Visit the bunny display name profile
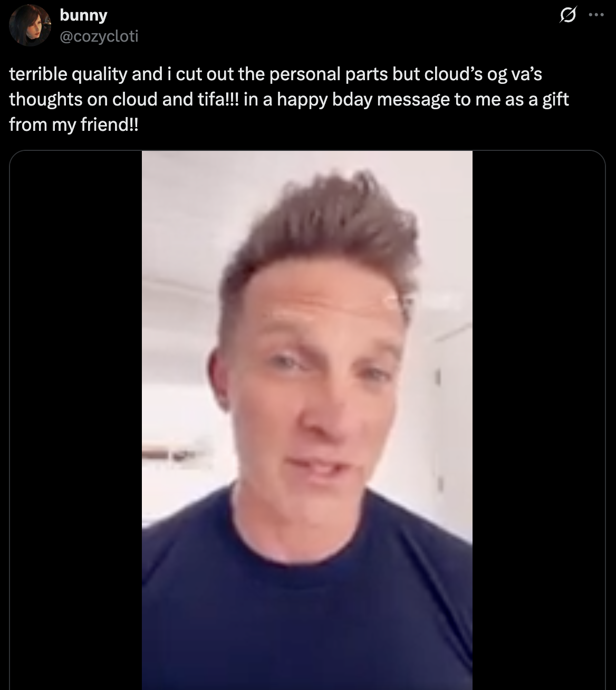Image resolution: width=616 pixels, height=690 pixels. point(83,15)
